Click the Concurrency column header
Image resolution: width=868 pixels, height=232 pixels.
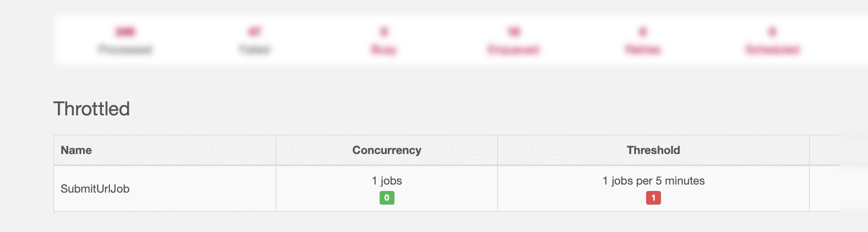[387, 150]
